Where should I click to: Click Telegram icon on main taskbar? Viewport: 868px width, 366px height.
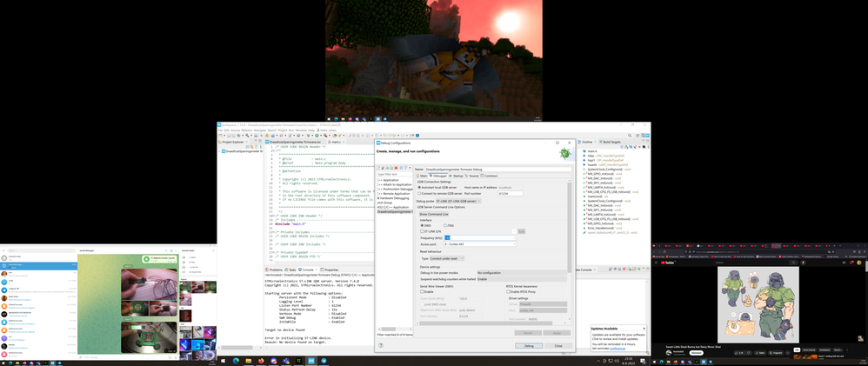tap(324, 361)
